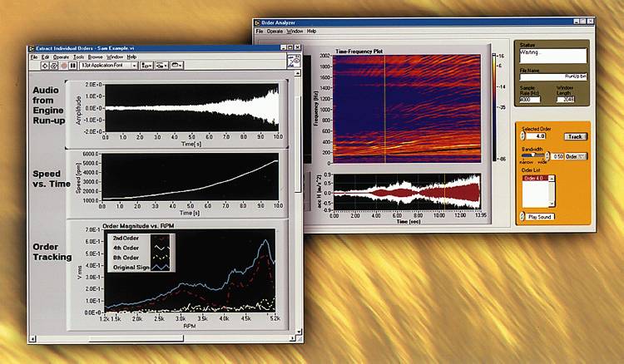Open Help menu in Order Analyzer window
The width and height of the screenshot is (624, 364).
click(x=312, y=31)
